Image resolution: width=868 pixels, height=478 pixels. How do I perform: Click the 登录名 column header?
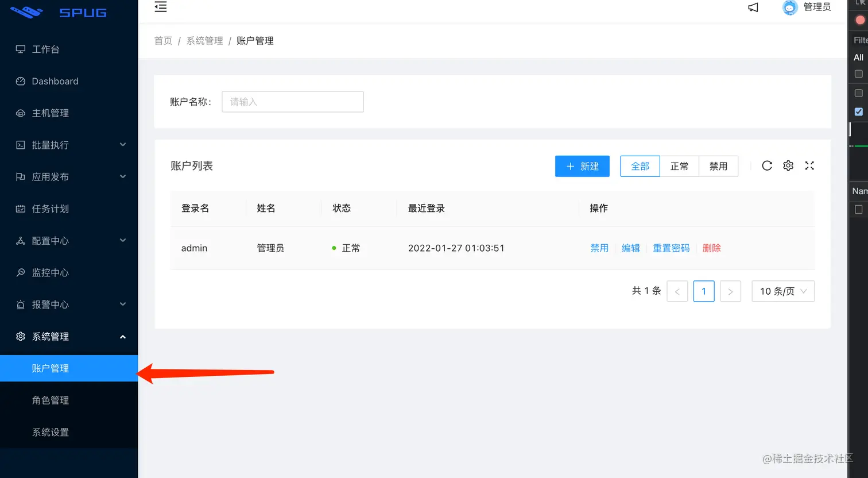[x=195, y=208]
